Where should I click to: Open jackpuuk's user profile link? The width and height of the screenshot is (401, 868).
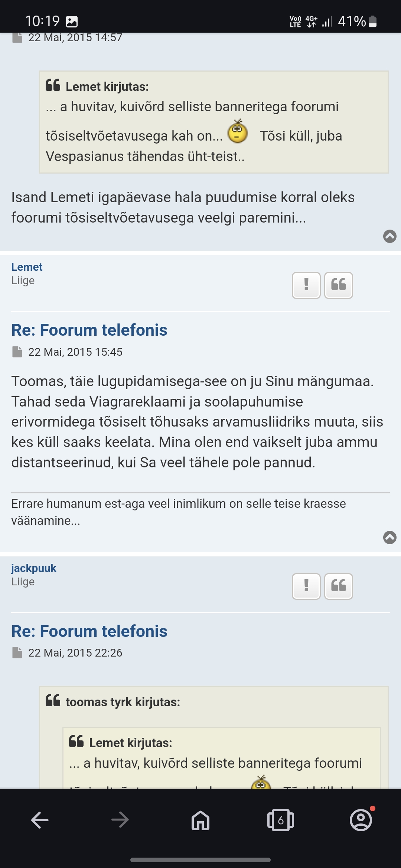point(34,568)
